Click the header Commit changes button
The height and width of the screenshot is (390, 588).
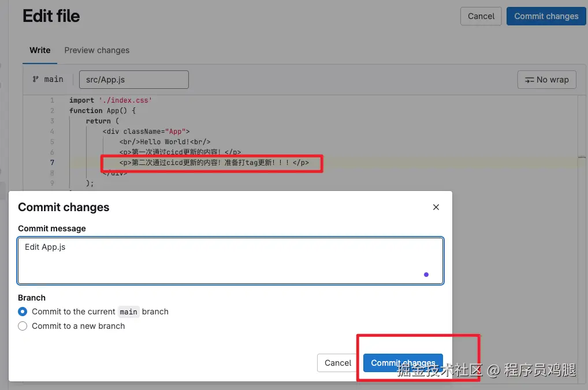pos(546,16)
